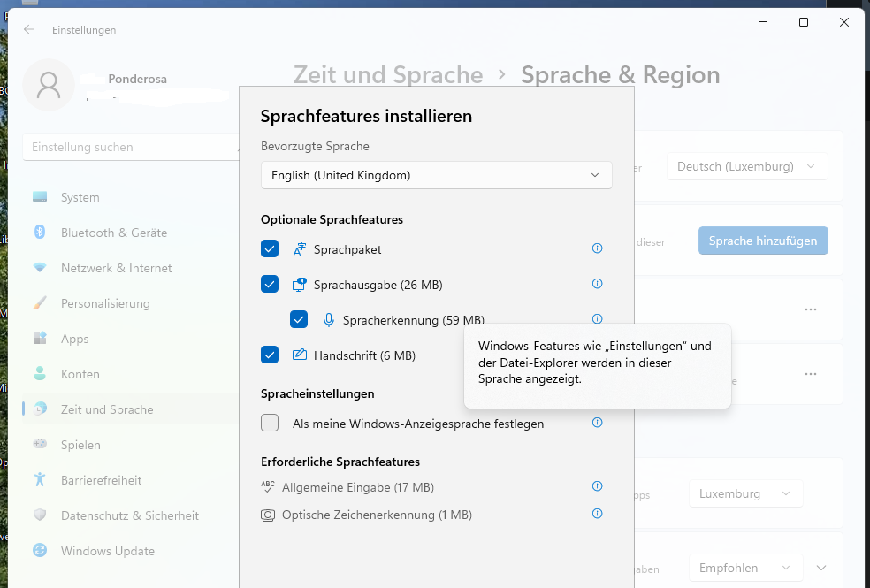This screenshot has width=870, height=588.
Task: Click the info icon next to Sprachpaket
Action: [x=597, y=248]
